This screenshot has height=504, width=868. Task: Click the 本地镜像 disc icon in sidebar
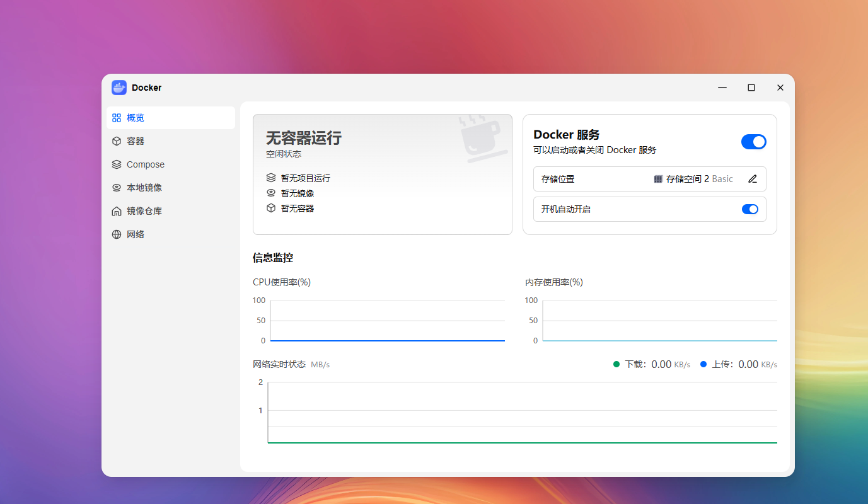point(117,188)
